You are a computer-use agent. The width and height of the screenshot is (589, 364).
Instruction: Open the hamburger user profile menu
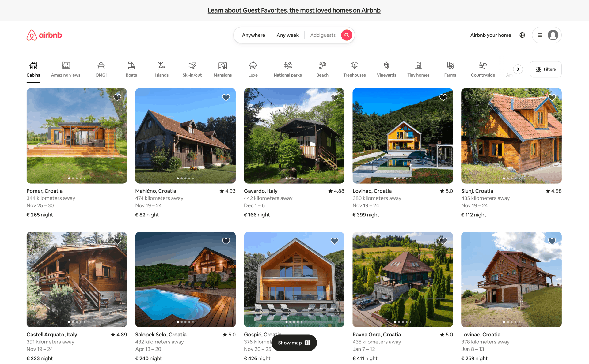click(x=546, y=35)
